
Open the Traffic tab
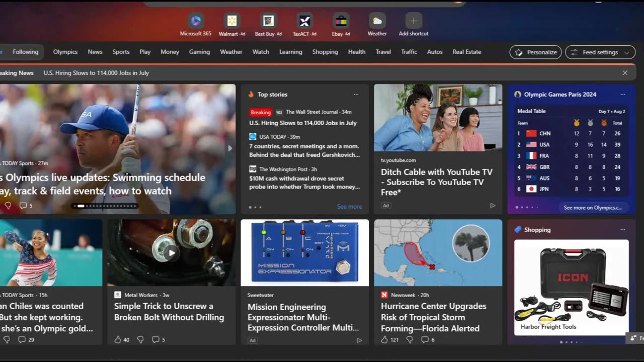(409, 52)
